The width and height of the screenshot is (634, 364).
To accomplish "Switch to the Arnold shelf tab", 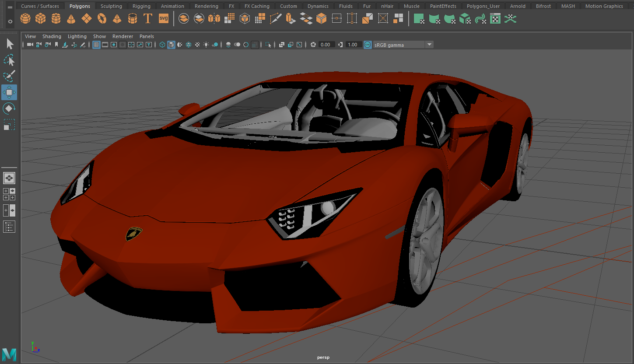I will [x=518, y=6].
